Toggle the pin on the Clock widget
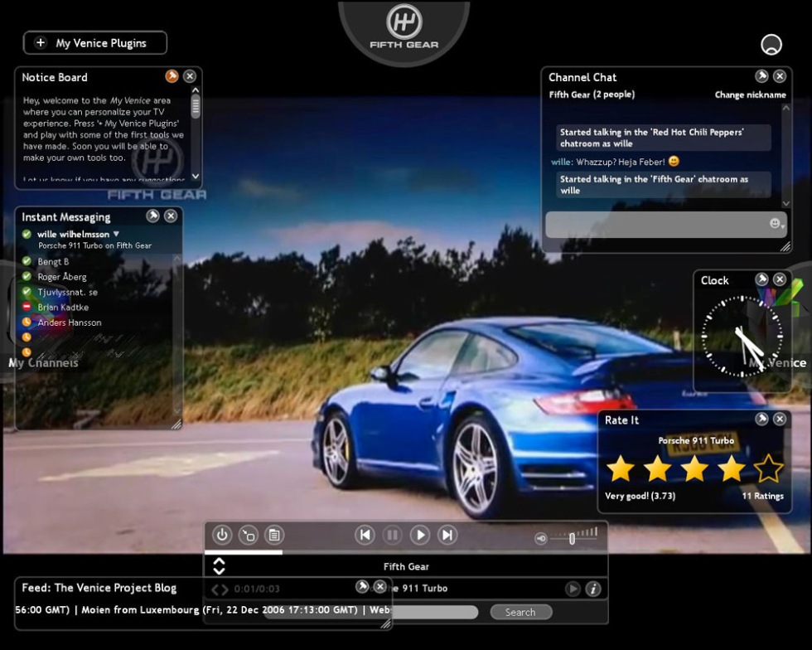Screen dimensions: 812x650 point(761,280)
